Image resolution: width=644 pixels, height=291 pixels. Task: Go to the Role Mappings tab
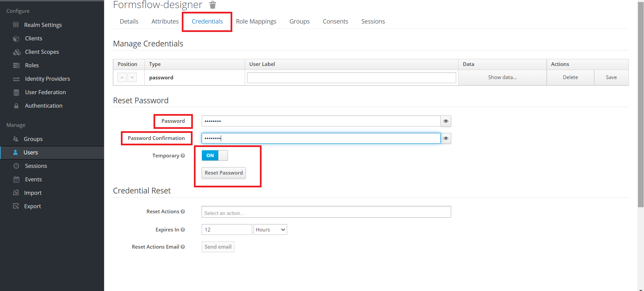(x=256, y=22)
